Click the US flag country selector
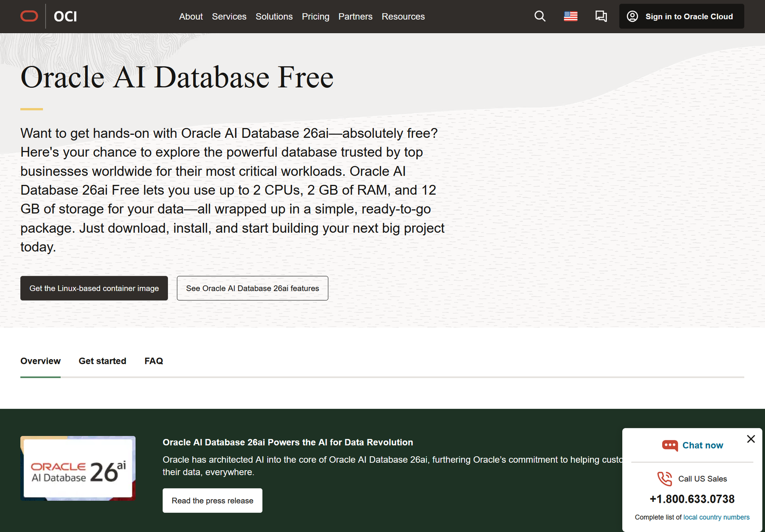Screen dimensions: 765x532 click(x=570, y=16)
